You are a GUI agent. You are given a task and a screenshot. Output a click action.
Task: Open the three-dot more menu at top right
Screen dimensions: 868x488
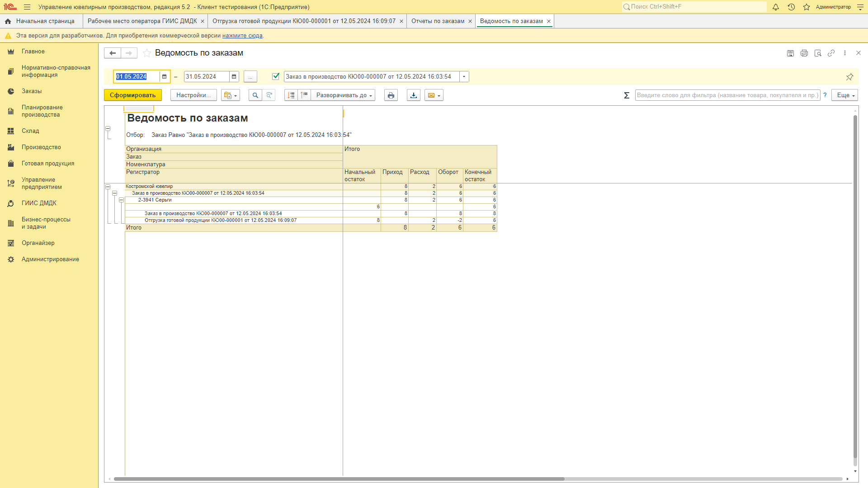point(845,53)
